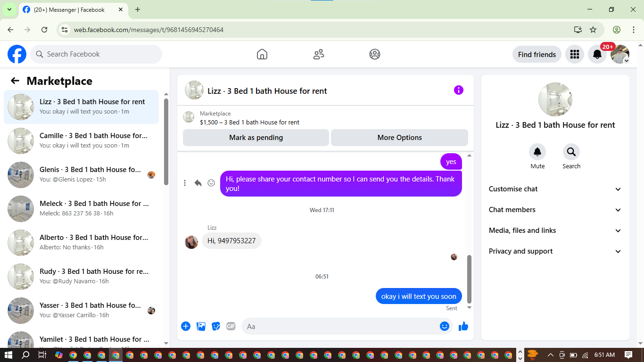Open a new browser tab
Viewport: 644px width, 362px height.
pyautogui.click(x=138, y=9)
